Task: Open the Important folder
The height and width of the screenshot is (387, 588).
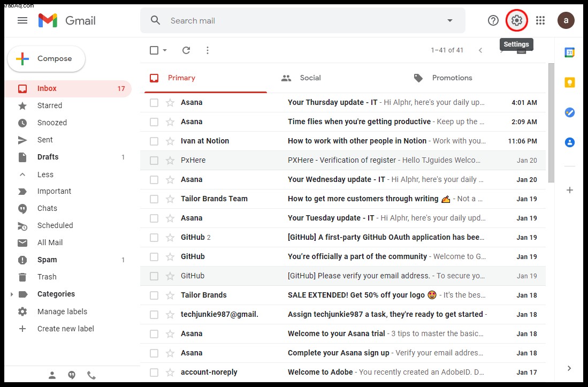Action: (68, 191)
